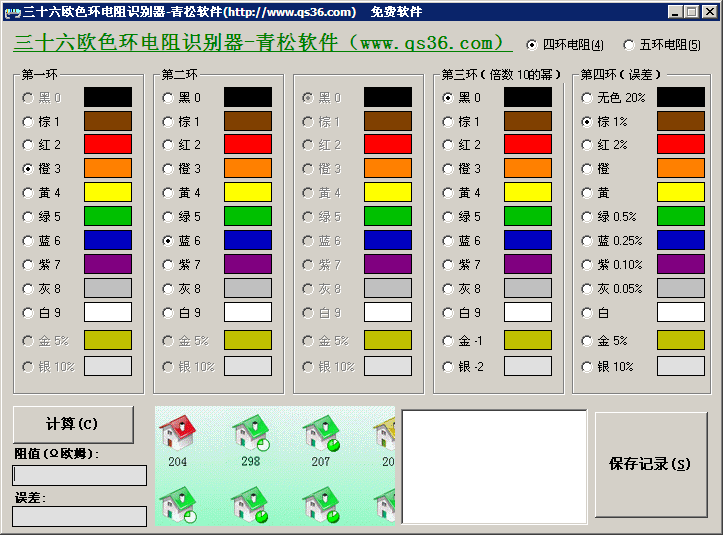Select 紫 7 in the second ring group
Viewport: 723px width, 535px height.
click(182, 265)
